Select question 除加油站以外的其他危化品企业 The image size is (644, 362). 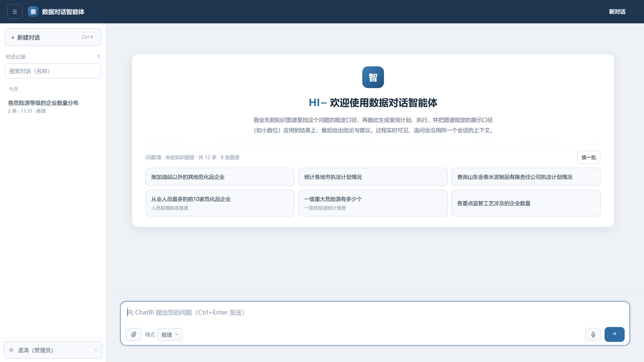[x=220, y=177]
